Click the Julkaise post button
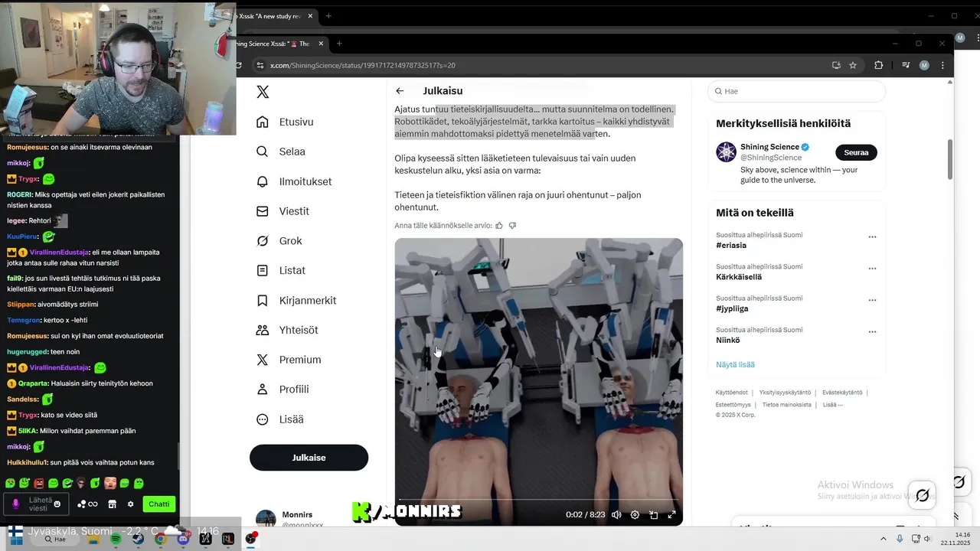Viewport: 980px width, 551px height. pos(309,458)
